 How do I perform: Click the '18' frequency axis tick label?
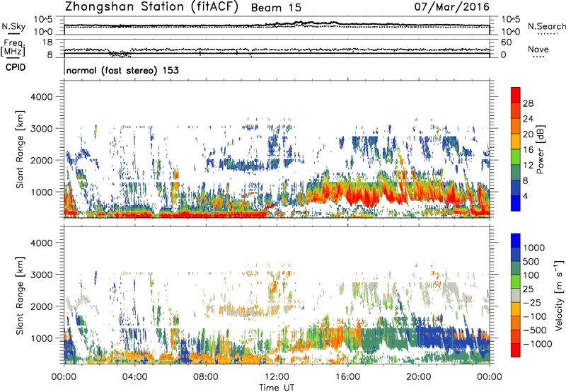47,42
